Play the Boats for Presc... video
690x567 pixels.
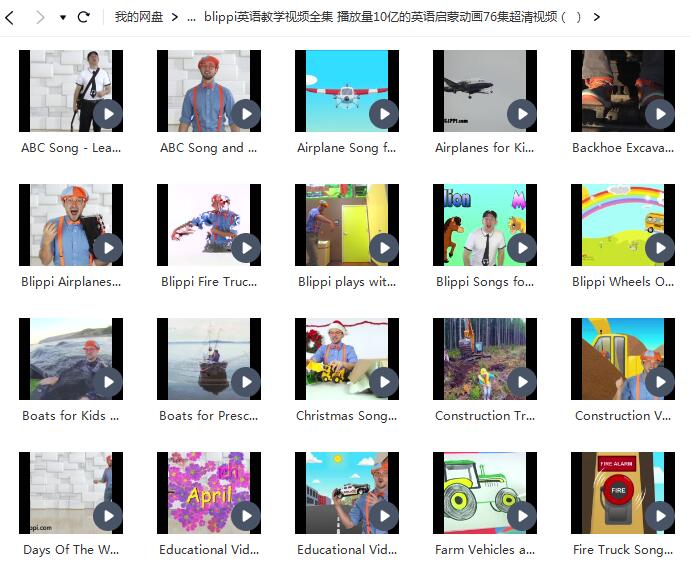[246, 382]
